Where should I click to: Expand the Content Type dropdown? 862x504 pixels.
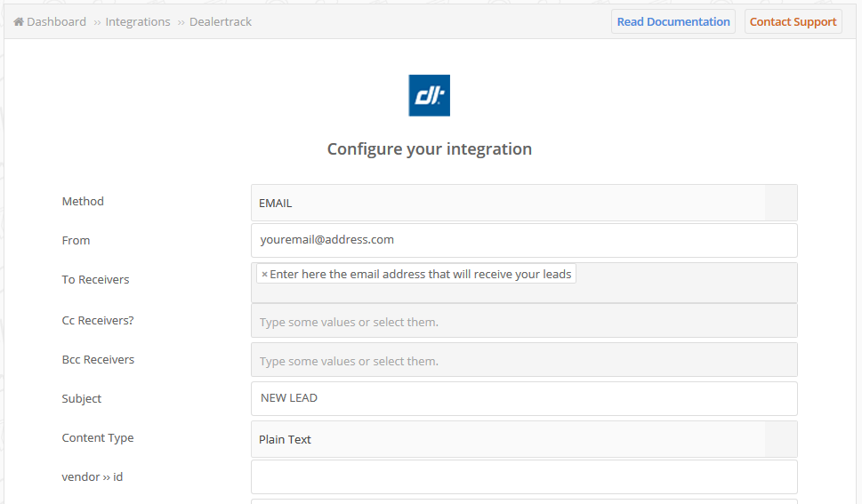[x=525, y=439]
